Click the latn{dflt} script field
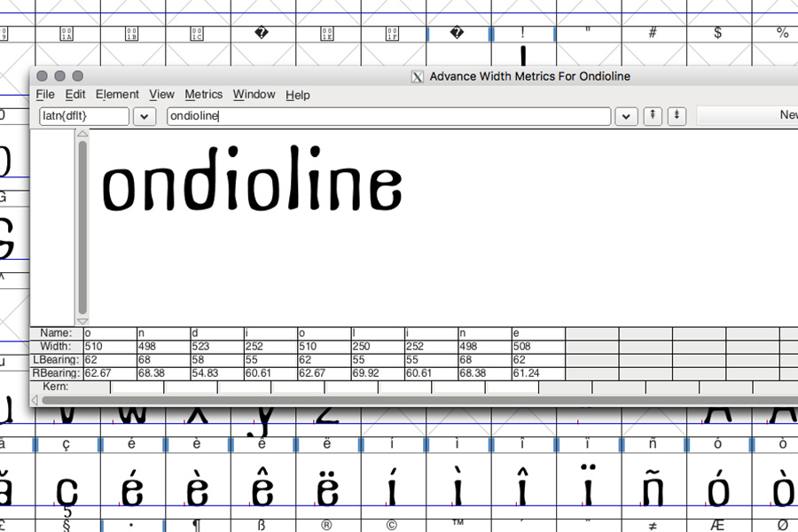Screen dimensions: 798x532 pyautogui.click(x=84, y=116)
